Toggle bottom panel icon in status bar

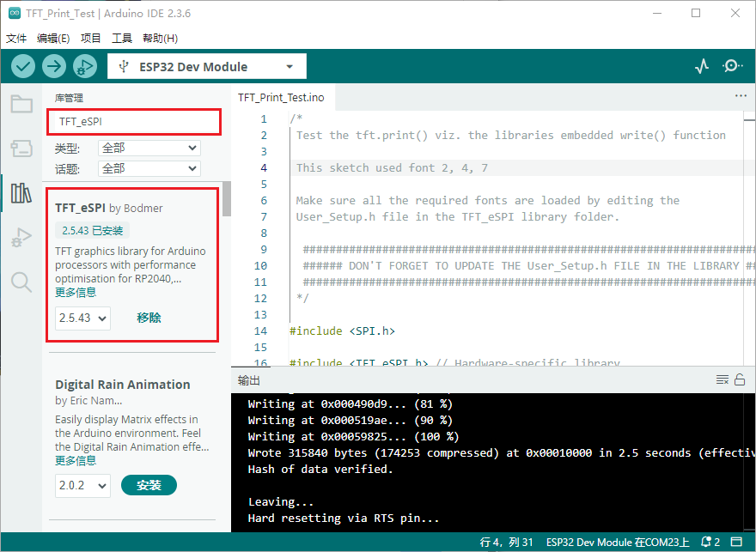tap(736, 542)
